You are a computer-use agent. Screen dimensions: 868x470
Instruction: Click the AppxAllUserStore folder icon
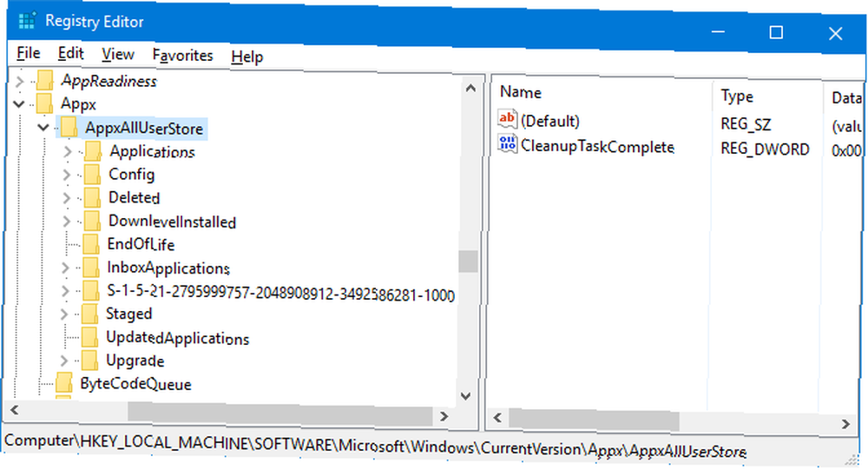point(69,128)
